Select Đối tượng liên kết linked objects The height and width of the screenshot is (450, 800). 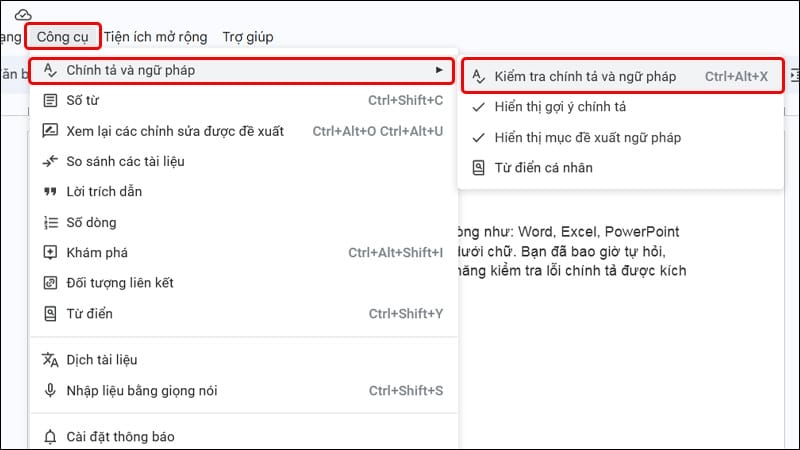(x=243, y=283)
